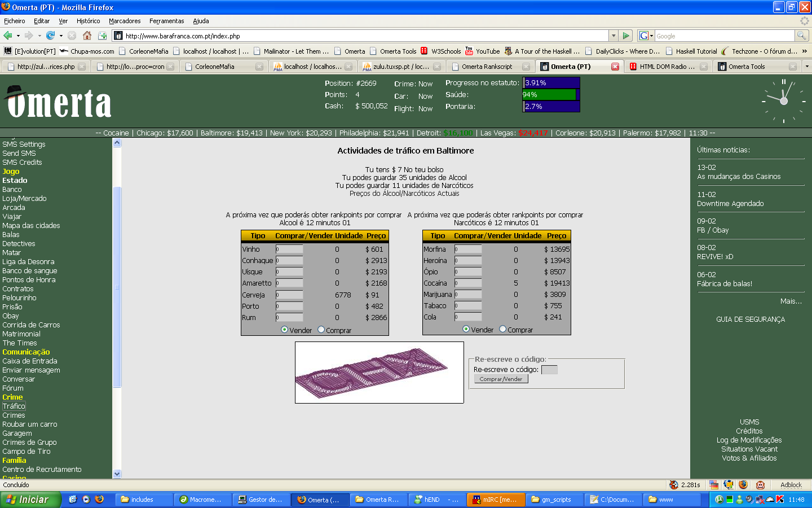Expand the list-all-tabs dropdown arrow
The width and height of the screenshot is (812, 508).
806,67
